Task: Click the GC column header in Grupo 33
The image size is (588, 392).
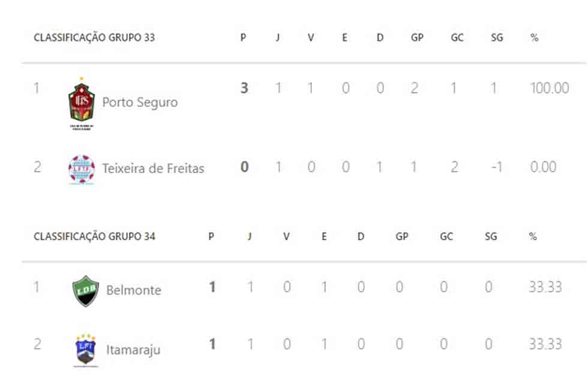Action: 457,37
